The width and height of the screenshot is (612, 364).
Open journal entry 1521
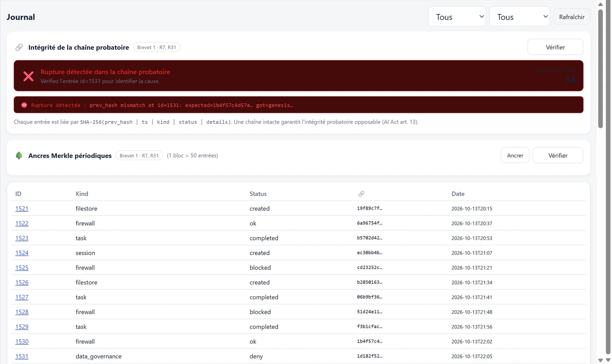pyautogui.click(x=22, y=208)
